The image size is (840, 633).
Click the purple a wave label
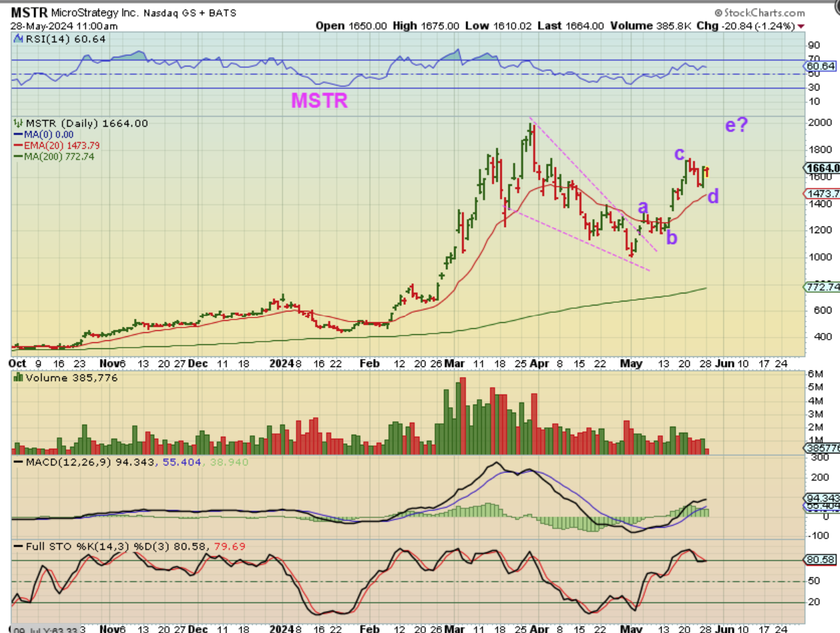click(x=643, y=206)
